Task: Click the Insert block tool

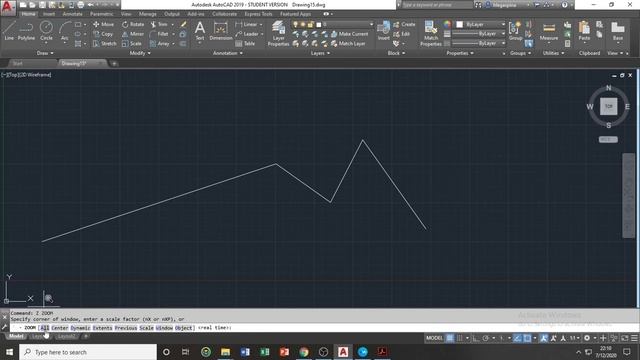Action: pyautogui.click(x=384, y=31)
